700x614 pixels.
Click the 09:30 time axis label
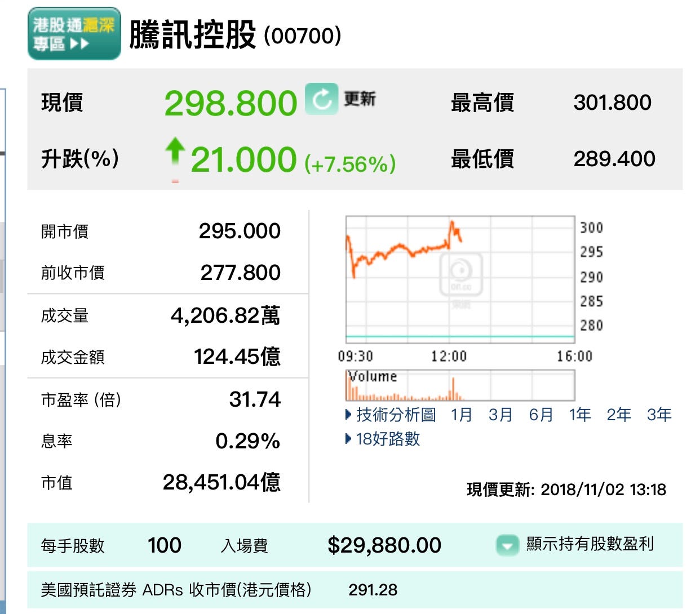tap(355, 356)
